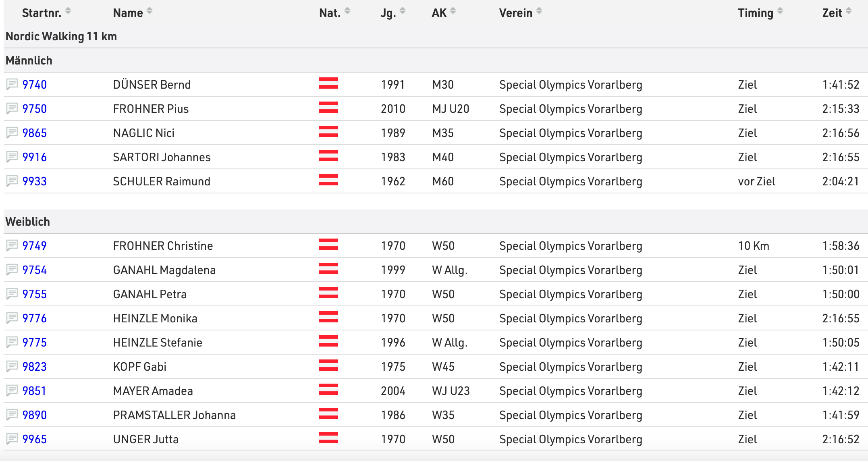868x461 pixels.
Task: Sort table by Jg. column arrows
Action: pos(403,11)
